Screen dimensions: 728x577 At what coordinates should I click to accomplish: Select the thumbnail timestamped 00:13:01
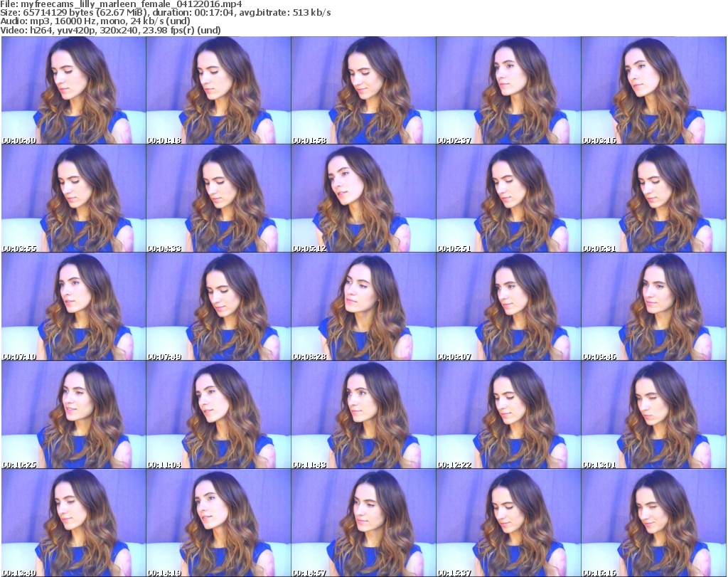(x=653, y=415)
